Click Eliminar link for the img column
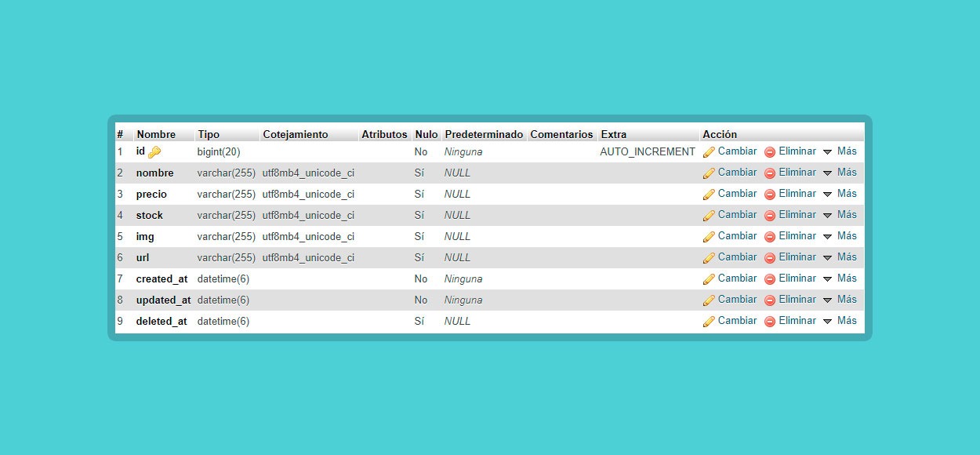980x455 pixels. coord(797,236)
